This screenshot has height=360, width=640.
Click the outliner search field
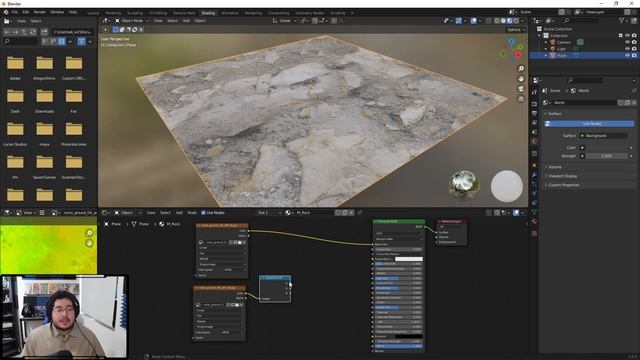point(582,20)
